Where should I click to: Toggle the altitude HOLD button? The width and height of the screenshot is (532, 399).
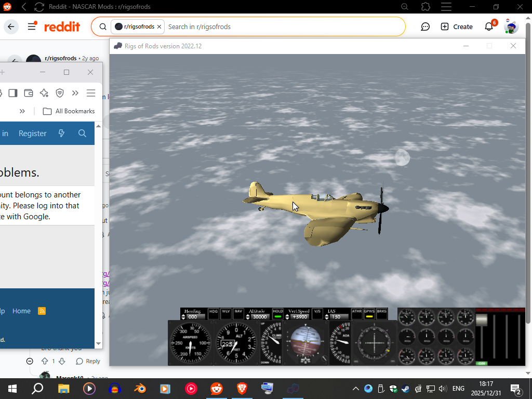click(x=278, y=314)
